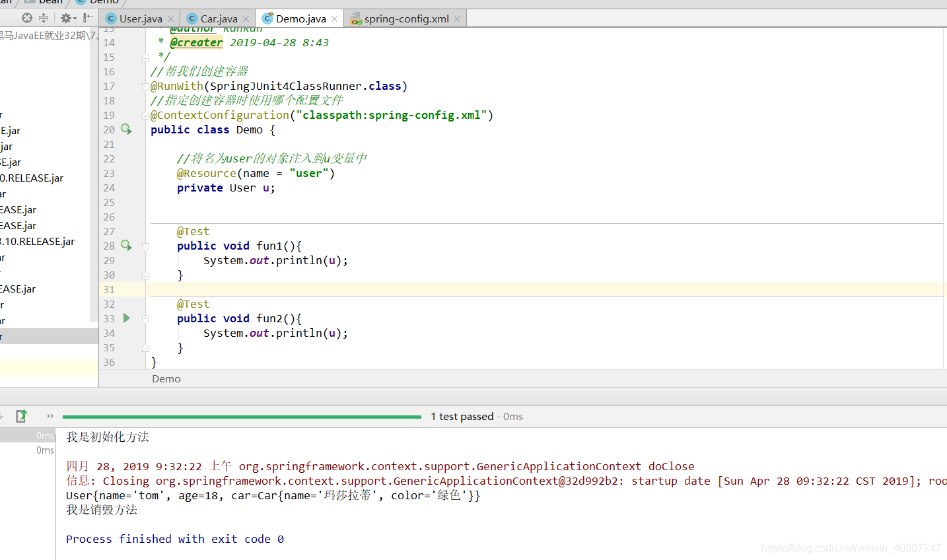
Task: Click the @Test annotation above fun1
Action: click(x=193, y=231)
